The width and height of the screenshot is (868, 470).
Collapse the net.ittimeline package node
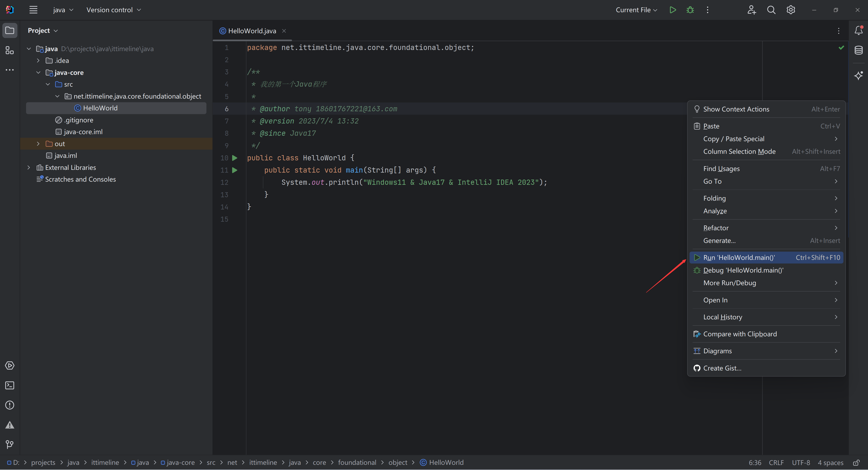57,96
